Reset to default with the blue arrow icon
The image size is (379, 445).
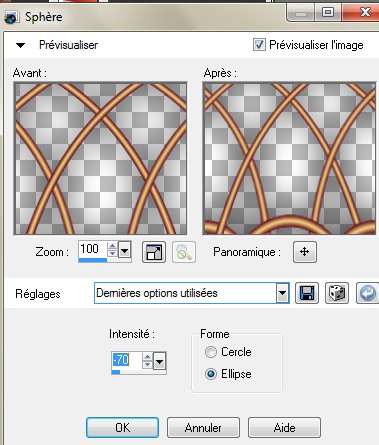(x=367, y=293)
